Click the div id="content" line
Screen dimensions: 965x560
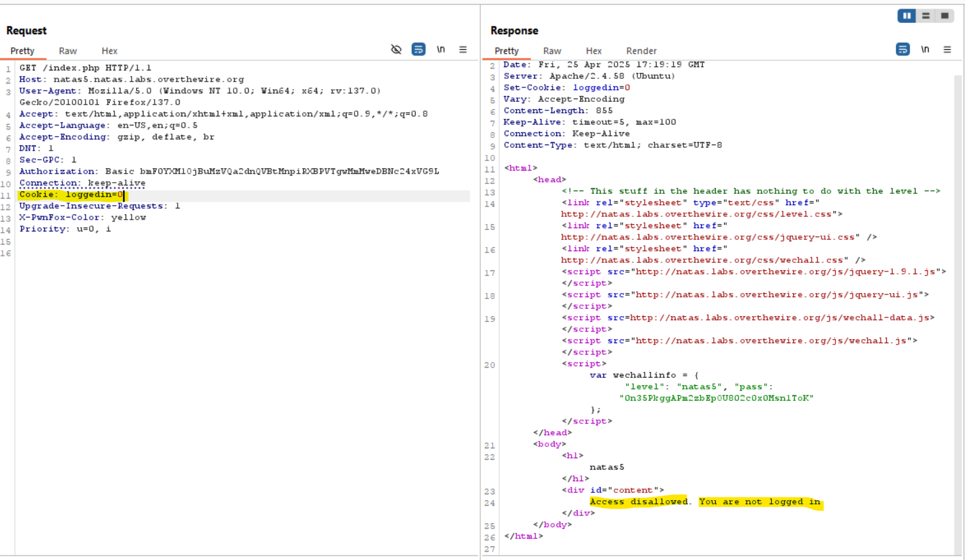point(613,490)
